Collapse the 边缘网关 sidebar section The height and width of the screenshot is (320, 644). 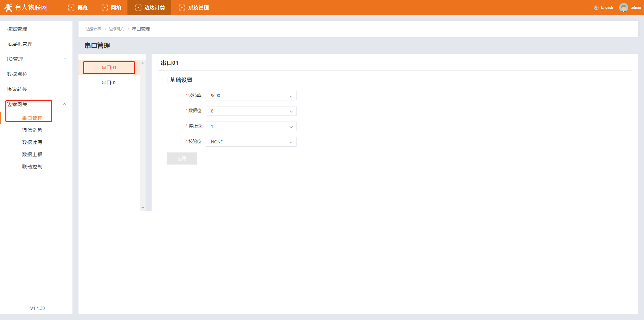(64, 104)
